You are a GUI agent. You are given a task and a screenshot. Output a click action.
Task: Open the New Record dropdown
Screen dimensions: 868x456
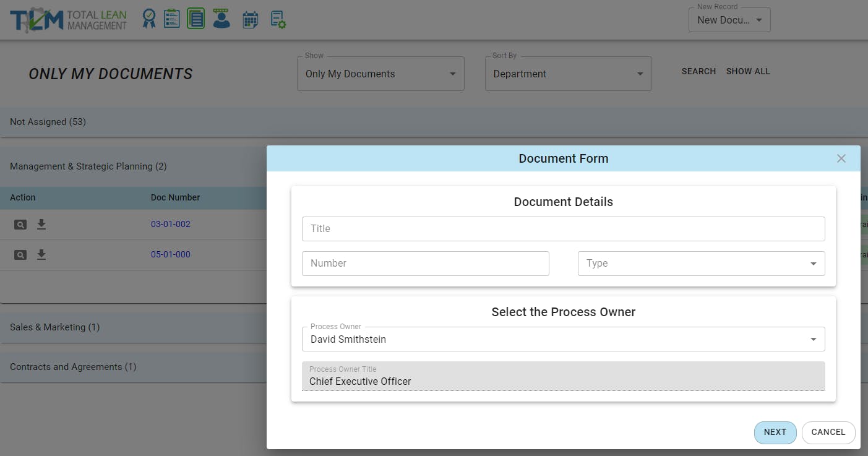click(729, 20)
